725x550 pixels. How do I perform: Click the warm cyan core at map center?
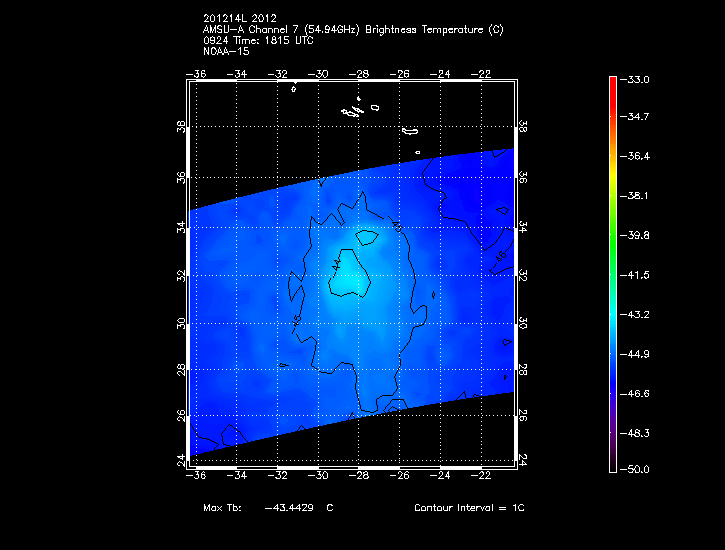(349, 278)
